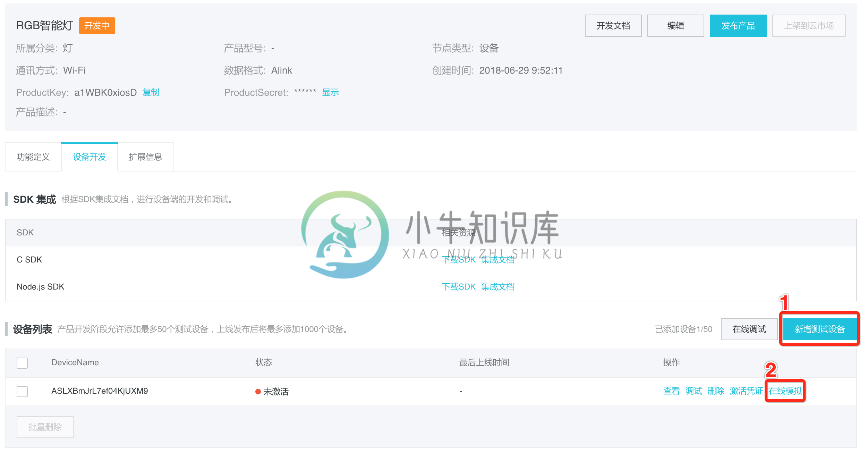View device details via 查看 link

(x=671, y=391)
